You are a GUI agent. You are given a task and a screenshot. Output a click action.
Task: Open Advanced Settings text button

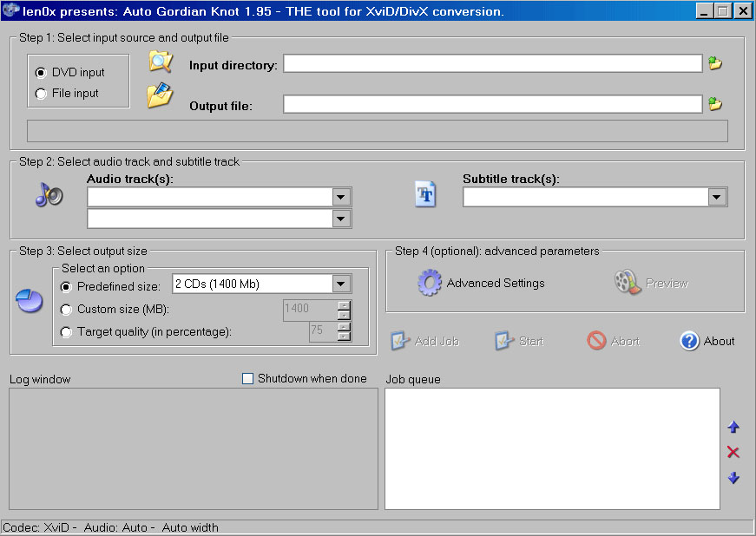(x=496, y=283)
